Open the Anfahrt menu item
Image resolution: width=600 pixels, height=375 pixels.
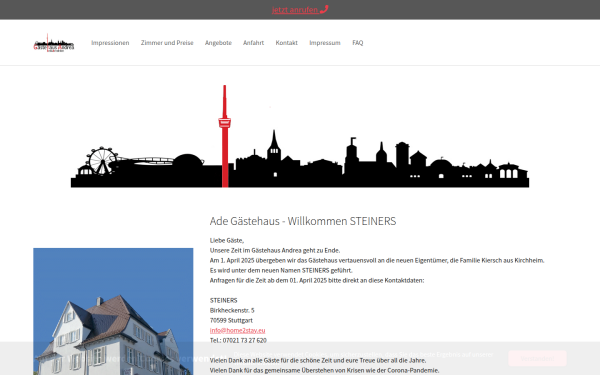(x=253, y=43)
